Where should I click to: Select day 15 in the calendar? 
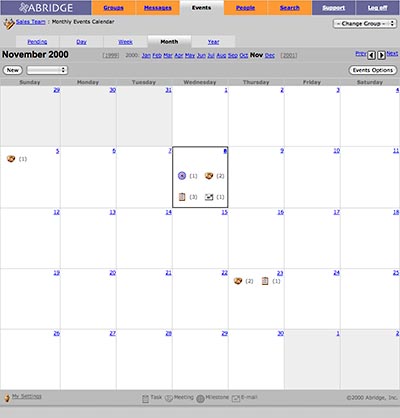[x=225, y=212]
